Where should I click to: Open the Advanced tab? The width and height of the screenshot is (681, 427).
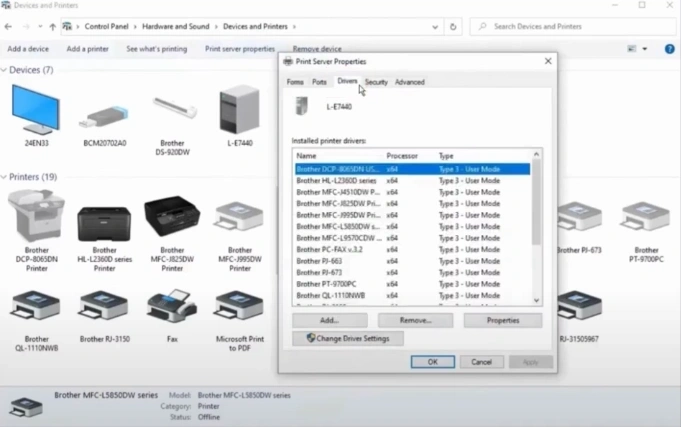point(409,82)
